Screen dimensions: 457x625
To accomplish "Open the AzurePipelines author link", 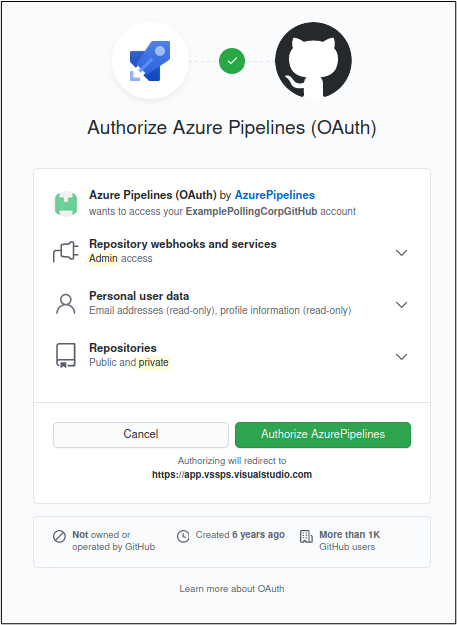I will pos(275,195).
